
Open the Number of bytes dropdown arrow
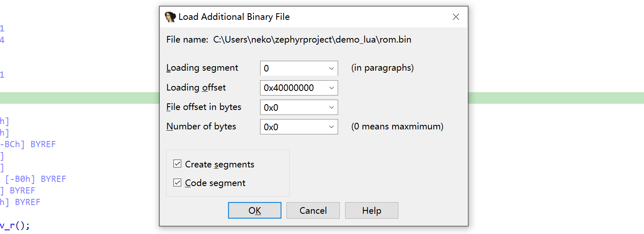tap(331, 127)
